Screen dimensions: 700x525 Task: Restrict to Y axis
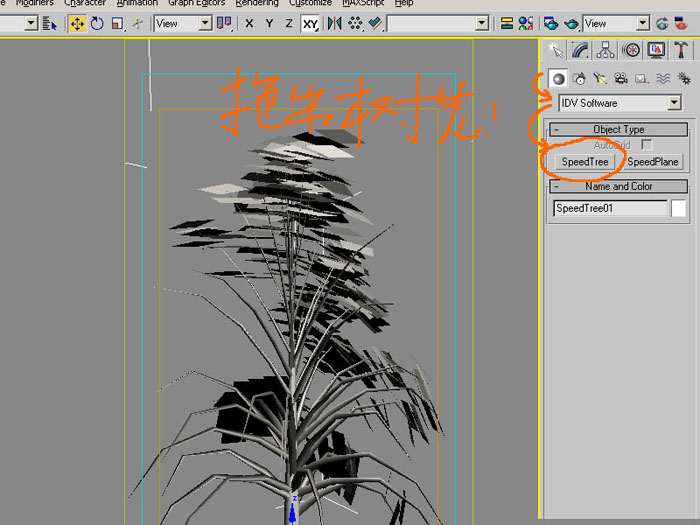[269, 23]
